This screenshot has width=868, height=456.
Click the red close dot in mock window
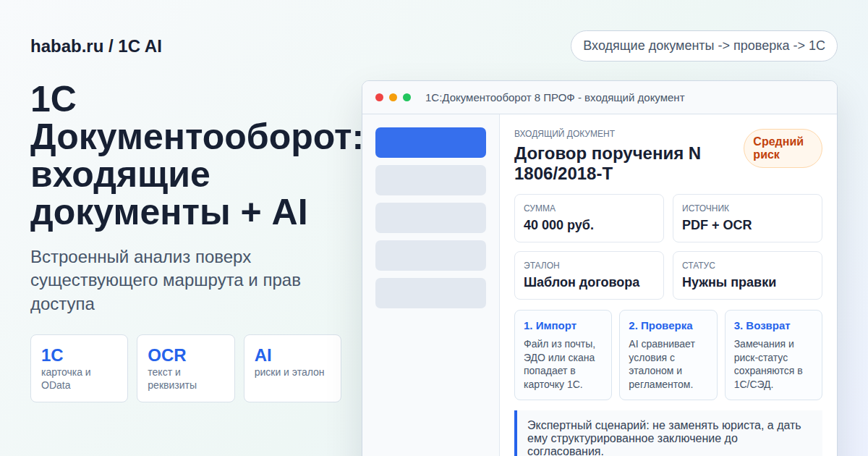(x=379, y=98)
